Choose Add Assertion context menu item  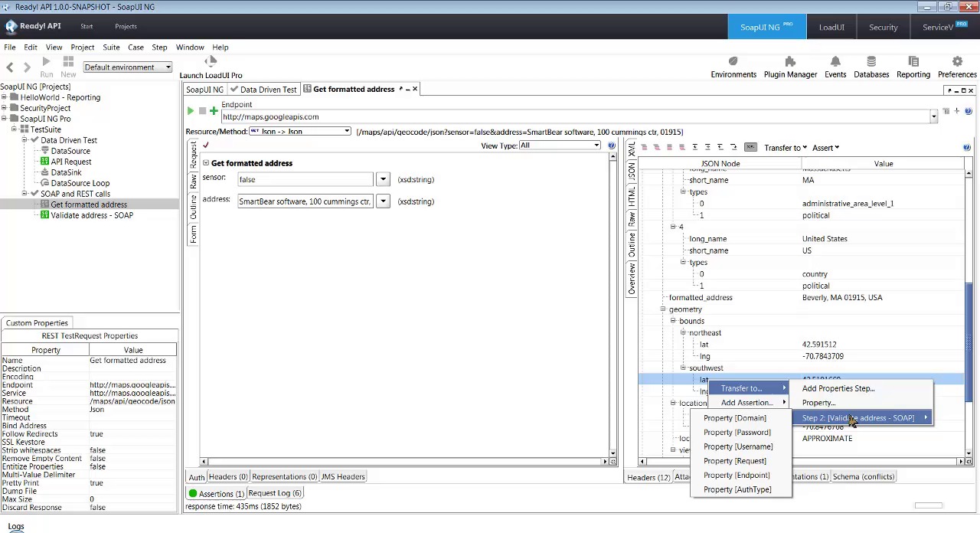pos(747,403)
